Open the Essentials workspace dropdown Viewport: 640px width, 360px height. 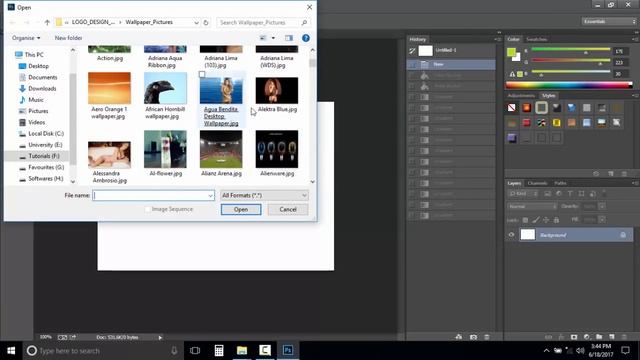click(x=609, y=22)
